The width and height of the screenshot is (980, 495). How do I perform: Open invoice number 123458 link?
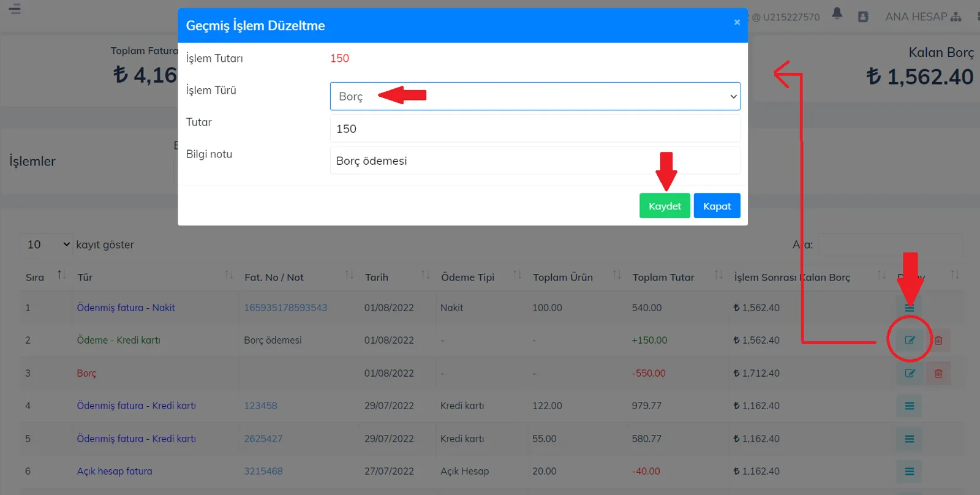(260, 406)
